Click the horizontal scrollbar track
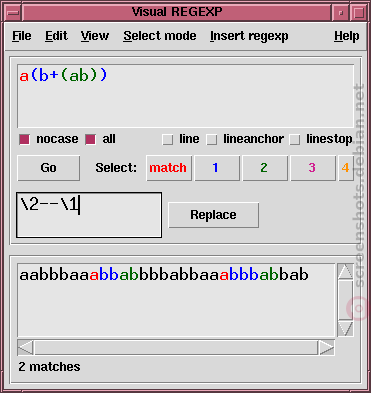 [x=176, y=348]
